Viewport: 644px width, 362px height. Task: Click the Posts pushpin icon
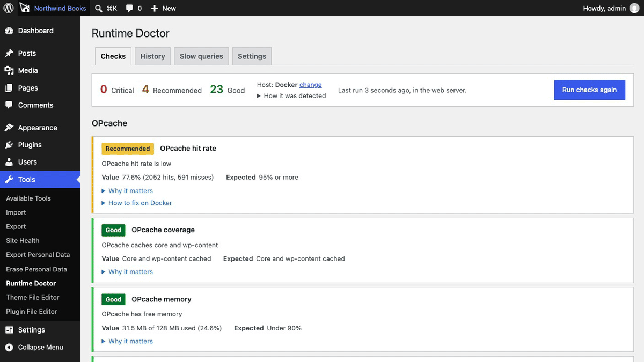[9, 53]
